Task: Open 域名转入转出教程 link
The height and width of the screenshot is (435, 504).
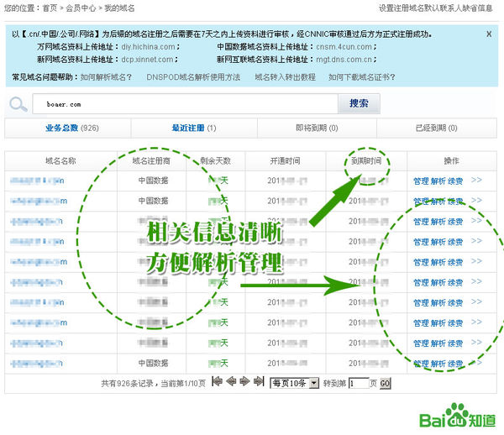Action: (x=284, y=76)
